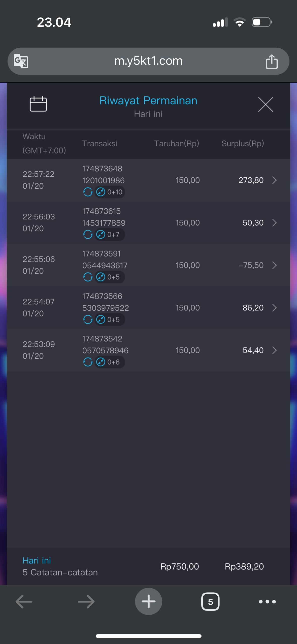Expand details for 86,20 surplus row
This screenshot has width=297, height=644.
(x=274, y=308)
